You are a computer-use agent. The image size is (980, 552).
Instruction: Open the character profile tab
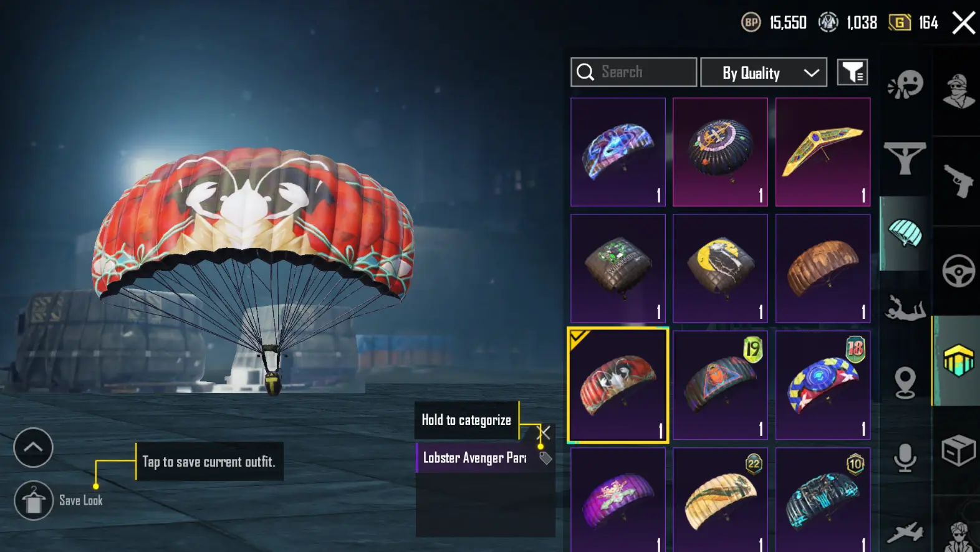(x=958, y=91)
